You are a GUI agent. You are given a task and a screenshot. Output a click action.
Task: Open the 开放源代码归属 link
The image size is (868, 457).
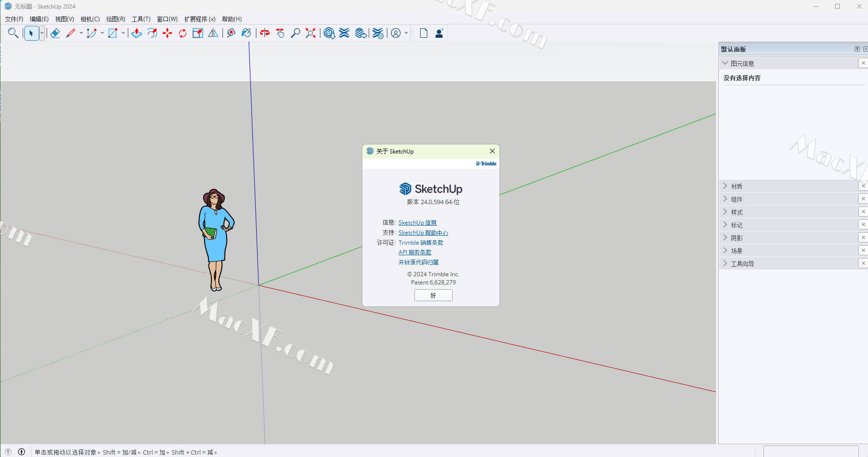tap(418, 262)
